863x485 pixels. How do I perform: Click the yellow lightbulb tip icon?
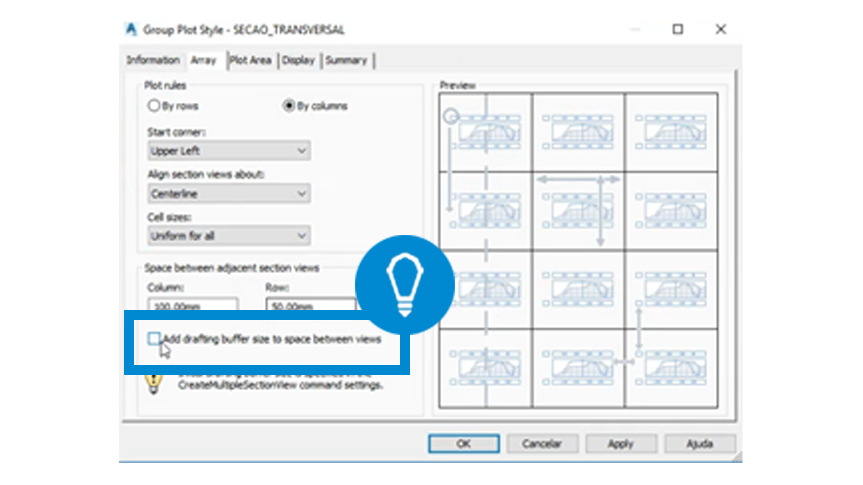pos(154,383)
